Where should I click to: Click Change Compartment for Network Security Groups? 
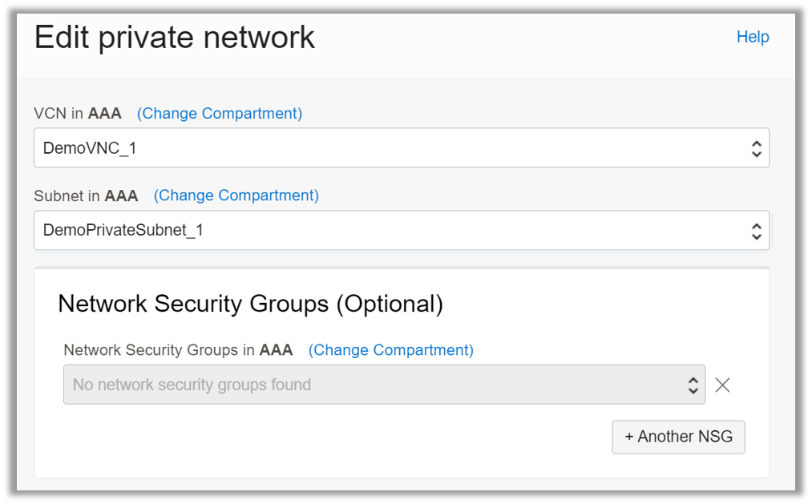tap(390, 350)
